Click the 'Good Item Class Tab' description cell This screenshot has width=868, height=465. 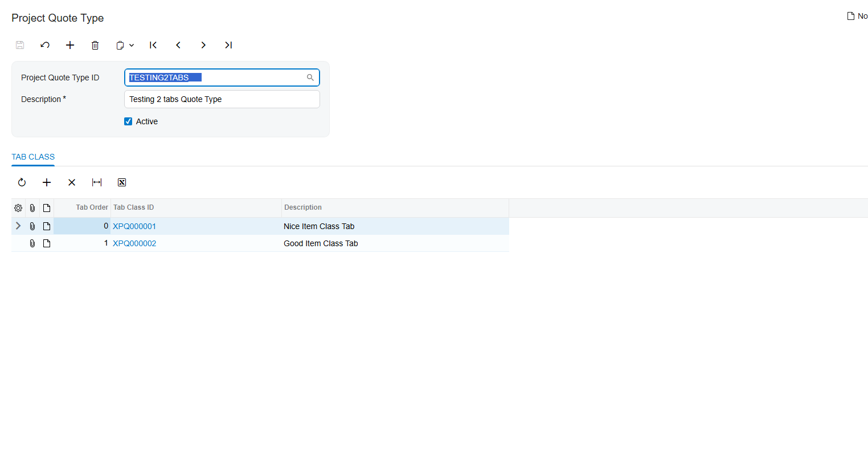pyautogui.click(x=395, y=243)
